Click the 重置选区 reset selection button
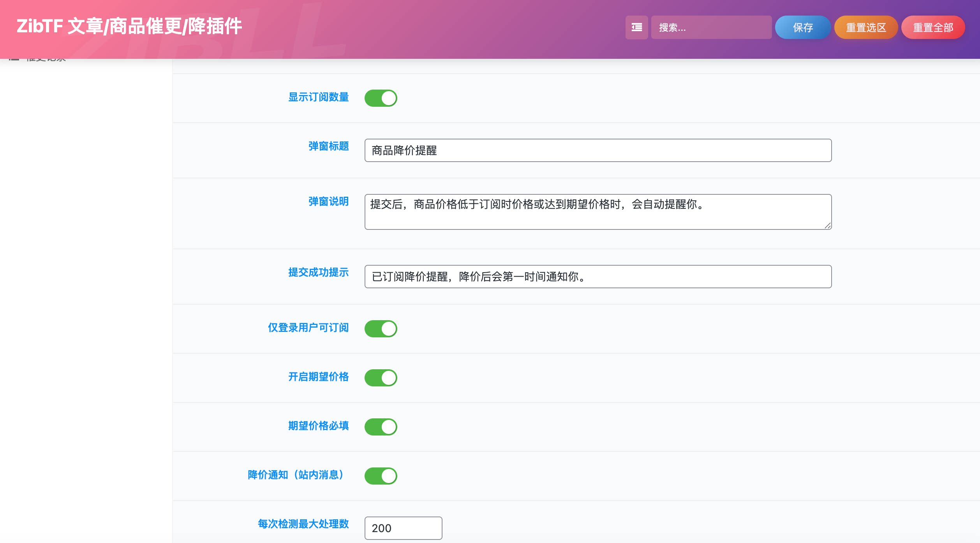980x543 pixels. [x=866, y=27]
